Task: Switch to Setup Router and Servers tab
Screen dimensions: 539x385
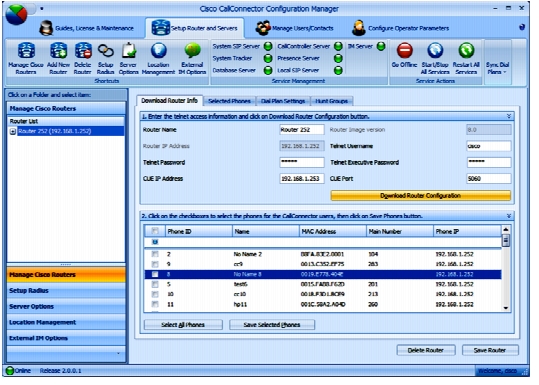Action: (195, 28)
